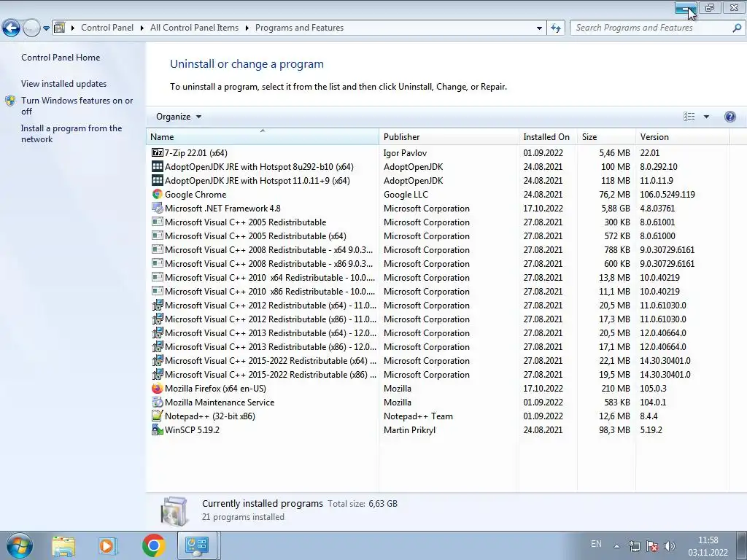
Task: Select Microsoft Visual C++ 2005 Redistributable row
Action: (x=438, y=222)
